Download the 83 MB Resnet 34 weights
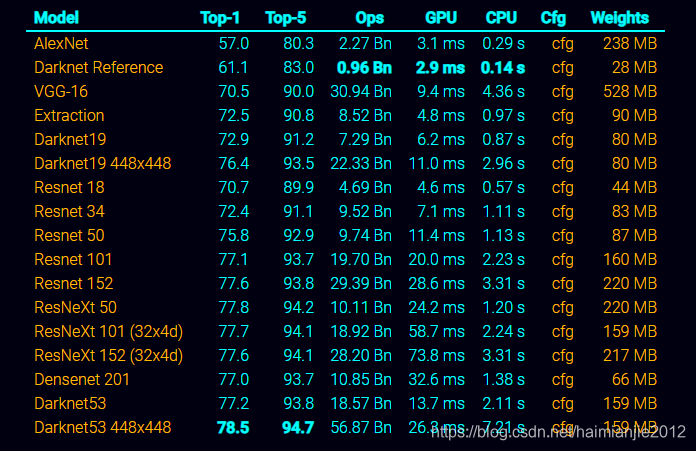This screenshot has height=451, width=696. pos(634,211)
